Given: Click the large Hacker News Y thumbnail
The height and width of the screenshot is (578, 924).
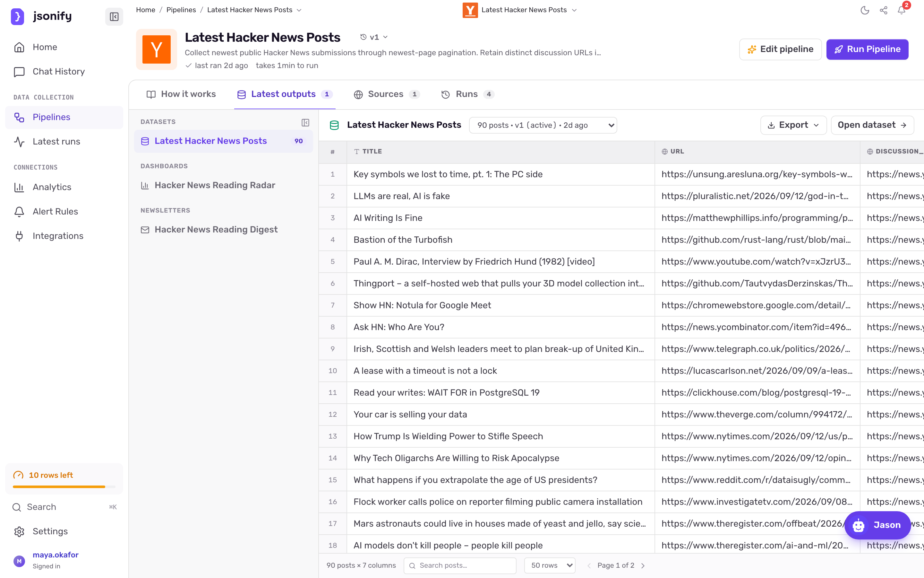Looking at the screenshot, I should click(x=157, y=49).
